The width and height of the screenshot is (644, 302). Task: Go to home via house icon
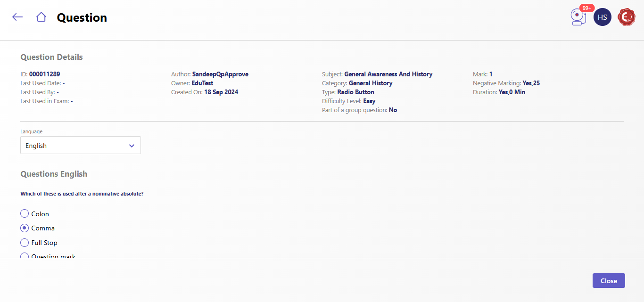point(41,17)
